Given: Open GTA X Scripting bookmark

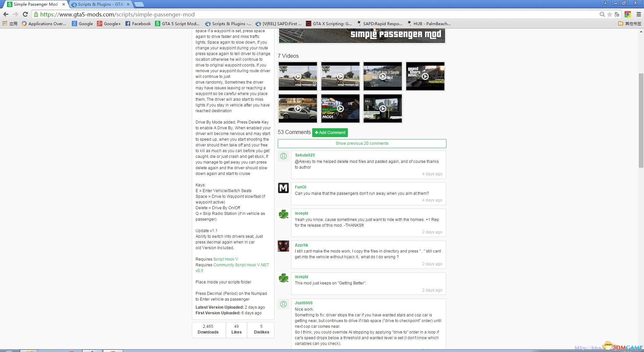Looking at the screenshot, I should (329, 24).
